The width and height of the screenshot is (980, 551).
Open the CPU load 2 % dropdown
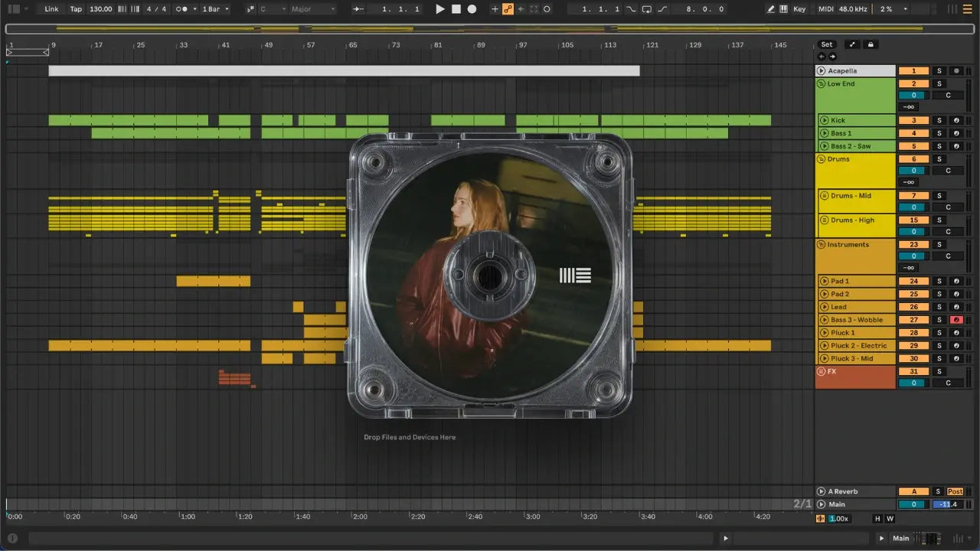point(893,9)
